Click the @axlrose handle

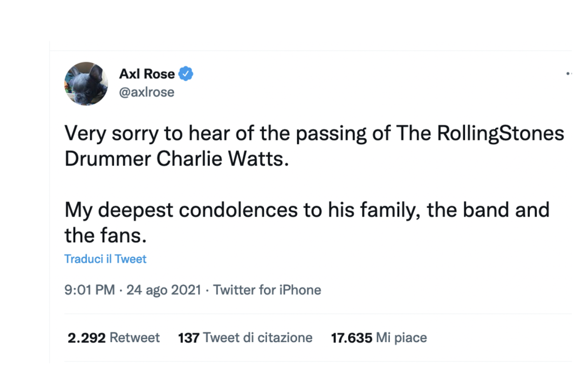tap(146, 92)
